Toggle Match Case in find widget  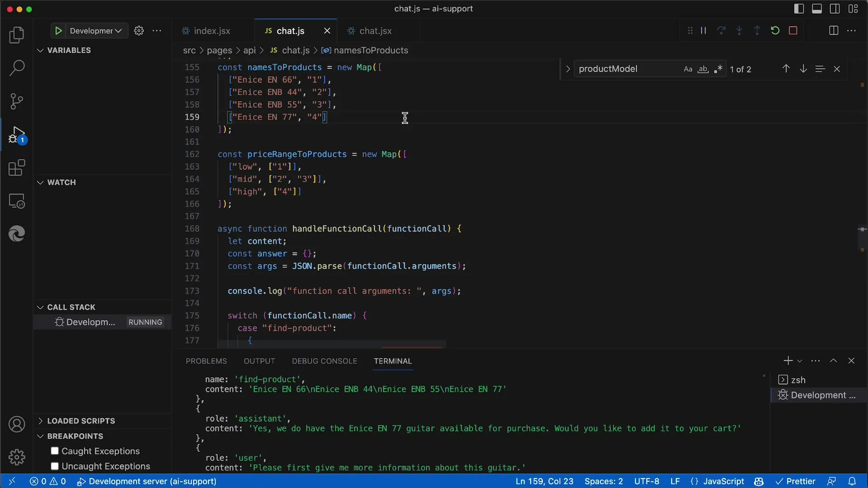[x=688, y=69]
